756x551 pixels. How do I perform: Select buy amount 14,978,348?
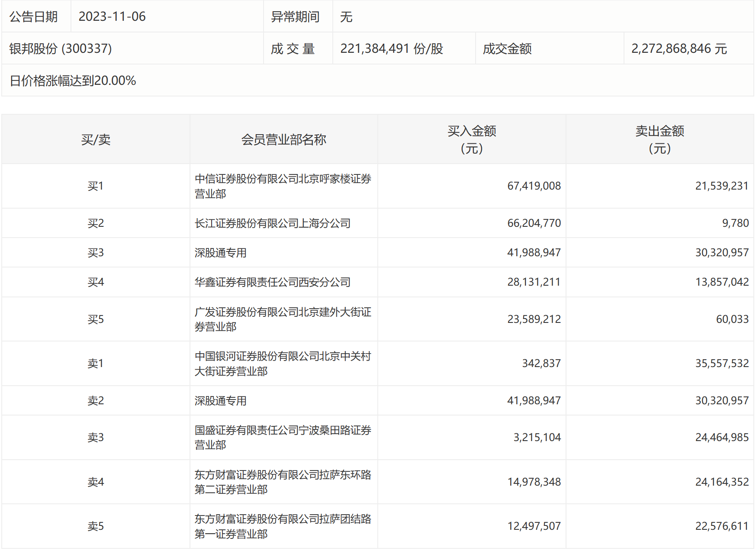534,482
